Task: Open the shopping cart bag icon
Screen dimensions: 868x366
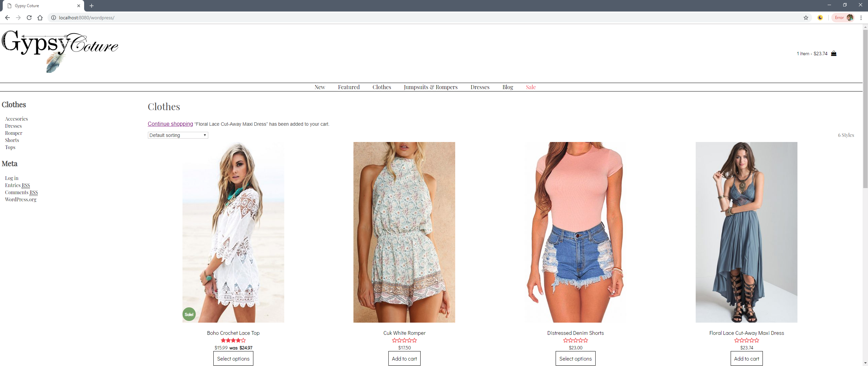Action: click(833, 53)
